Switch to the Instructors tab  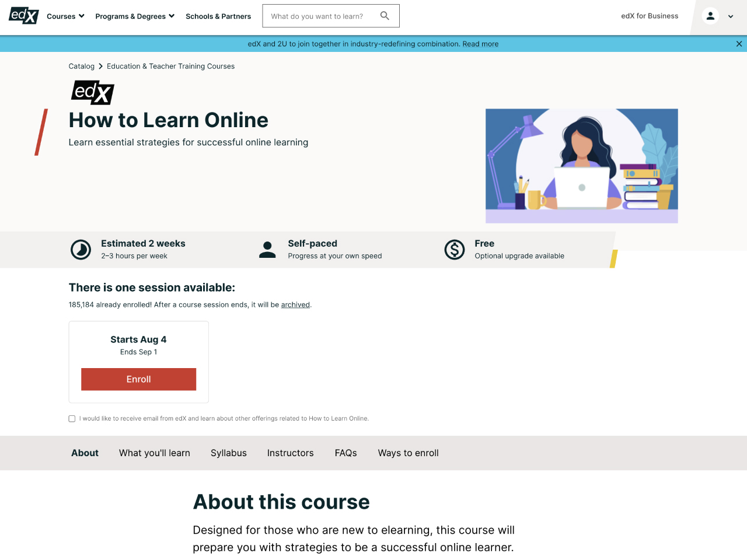(x=290, y=453)
